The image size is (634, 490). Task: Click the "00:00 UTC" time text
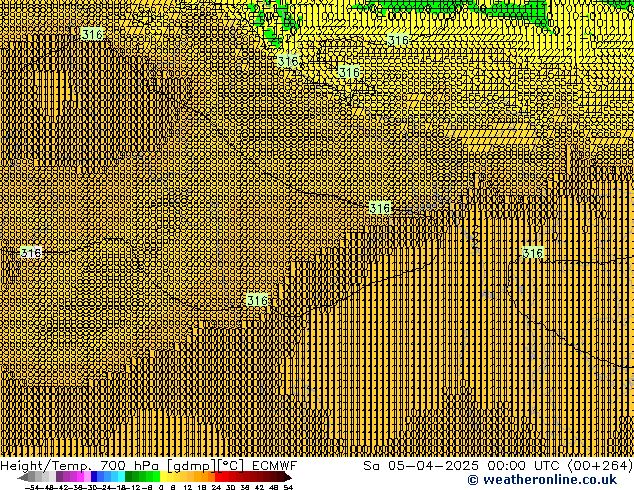pyautogui.click(x=524, y=466)
